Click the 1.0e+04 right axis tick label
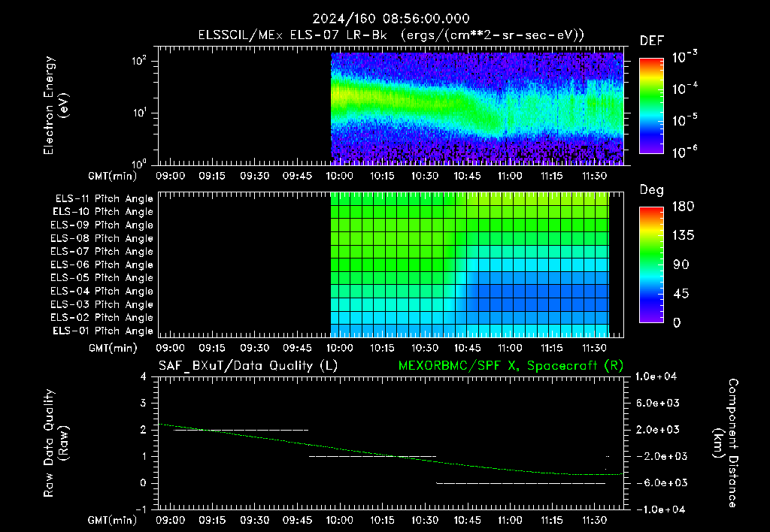This screenshot has height=532, width=770. click(x=656, y=377)
